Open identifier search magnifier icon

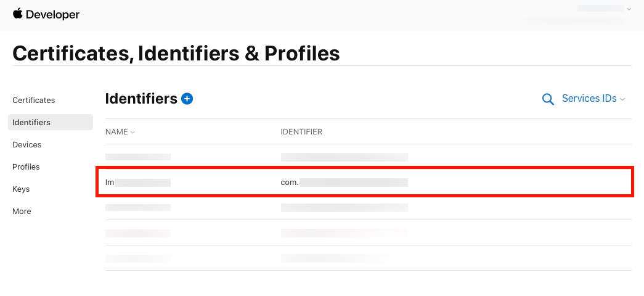(547, 99)
